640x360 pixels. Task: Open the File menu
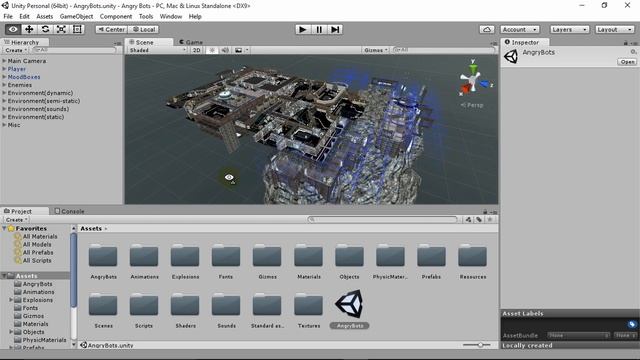click(x=8, y=16)
